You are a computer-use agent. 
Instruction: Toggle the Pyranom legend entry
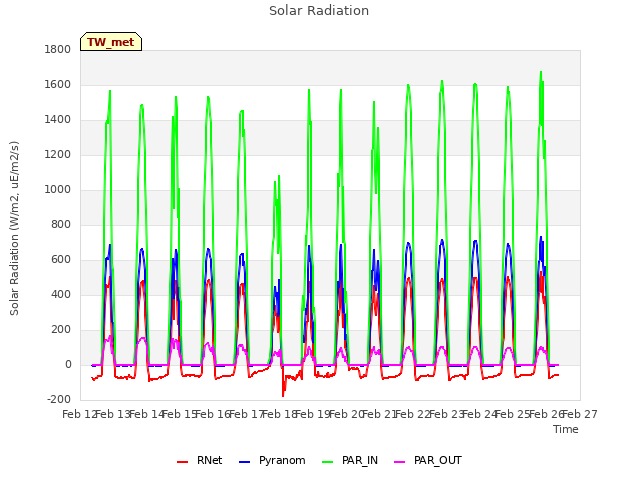(x=272, y=460)
